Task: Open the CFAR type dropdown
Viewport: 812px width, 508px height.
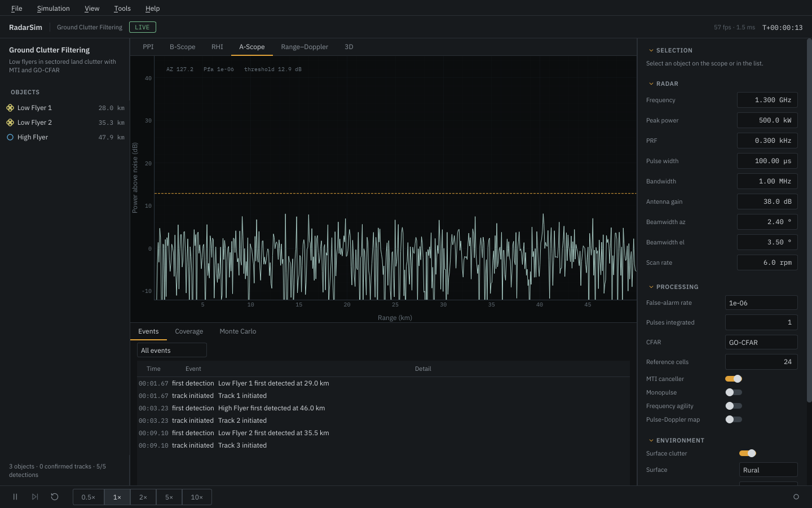Action: click(x=761, y=343)
